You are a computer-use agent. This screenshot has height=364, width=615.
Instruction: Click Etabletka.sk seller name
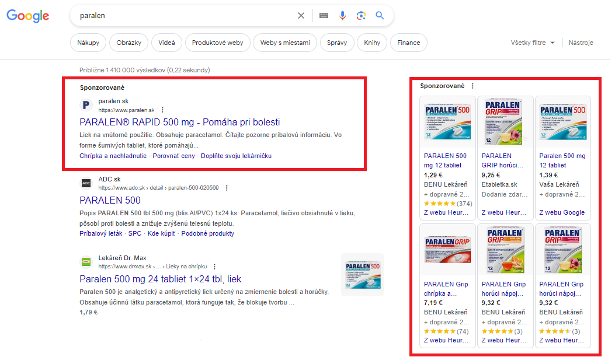click(x=499, y=184)
